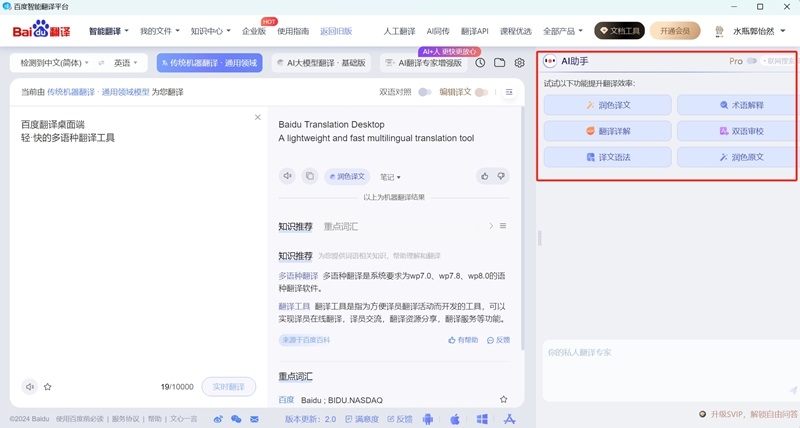The height and width of the screenshot is (428, 800).
Task: Open the Weibo share icon in footer
Action: 218,419
